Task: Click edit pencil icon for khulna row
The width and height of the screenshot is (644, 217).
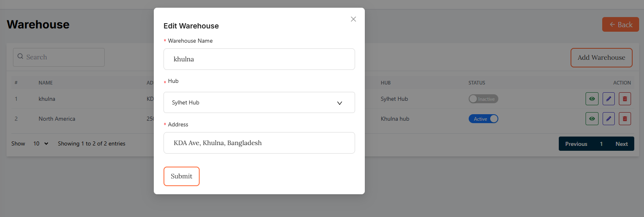Action: (x=608, y=99)
